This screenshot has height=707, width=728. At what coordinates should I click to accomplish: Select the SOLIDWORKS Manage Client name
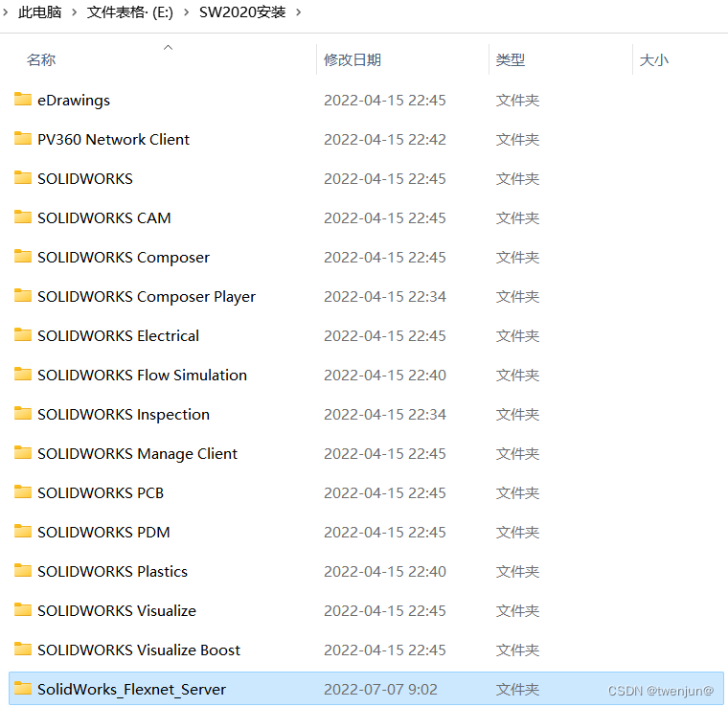click(137, 454)
